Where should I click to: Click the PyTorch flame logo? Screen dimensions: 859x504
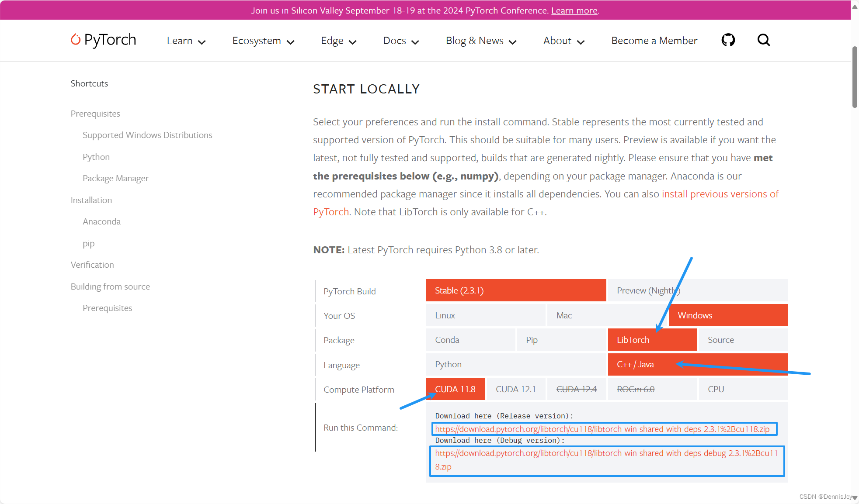[x=76, y=40]
